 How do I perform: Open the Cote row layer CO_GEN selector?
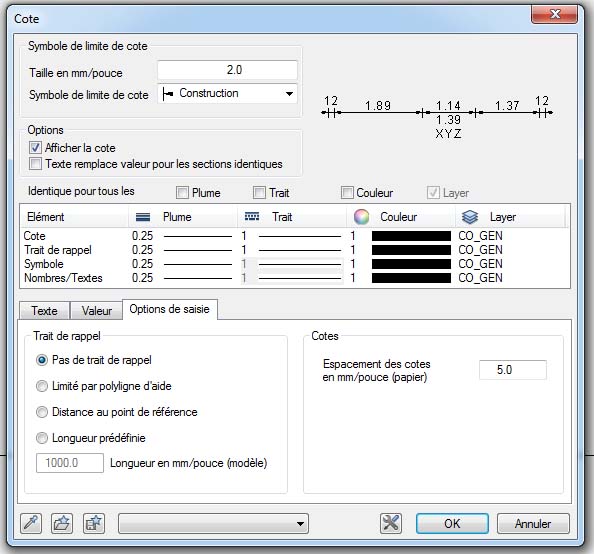480,236
